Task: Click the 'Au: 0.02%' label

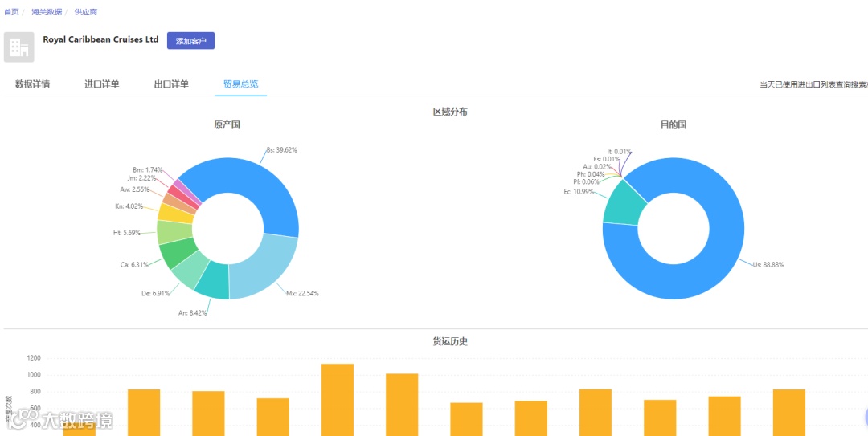Action: click(x=597, y=166)
